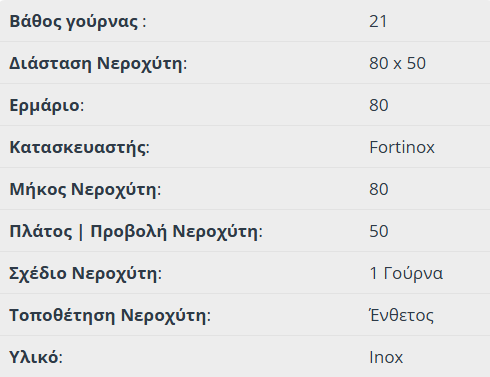Image resolution: width=490 pixels, height=377 pixels.
Task: Click the Υλικό label
Action: [x=36, y=357]
